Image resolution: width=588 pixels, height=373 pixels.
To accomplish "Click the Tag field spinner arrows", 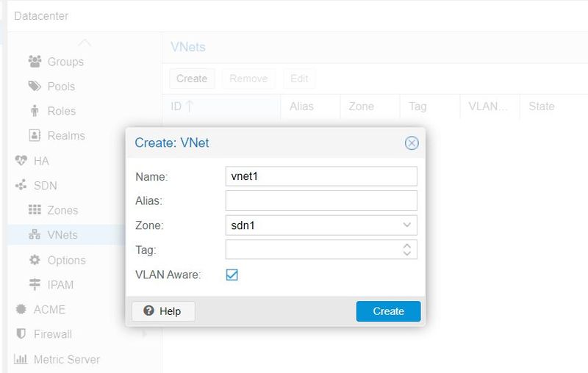I will pos(407,250).
